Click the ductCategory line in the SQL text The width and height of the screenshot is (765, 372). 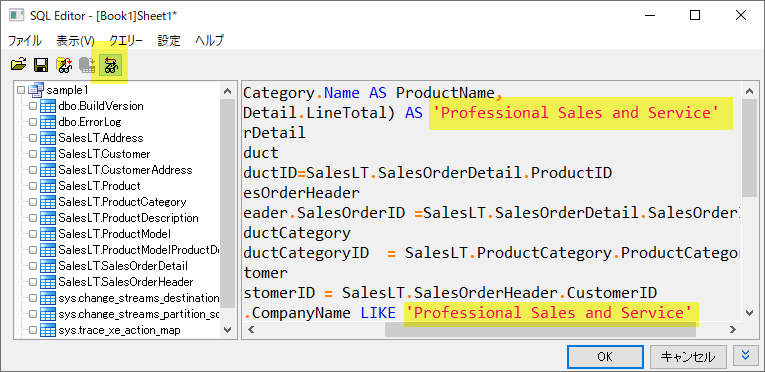coord(297,233)
